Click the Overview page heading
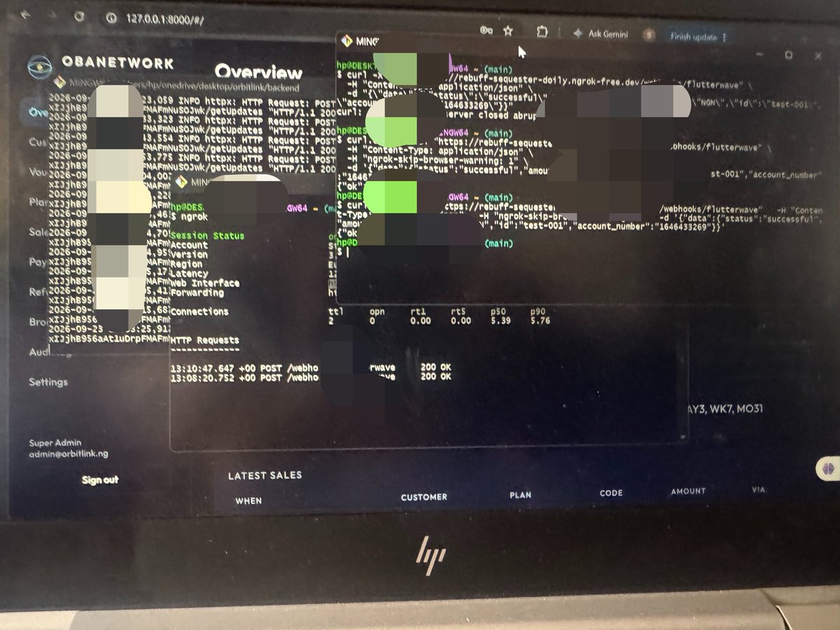840x630 pixels. [x=258, y=72]
